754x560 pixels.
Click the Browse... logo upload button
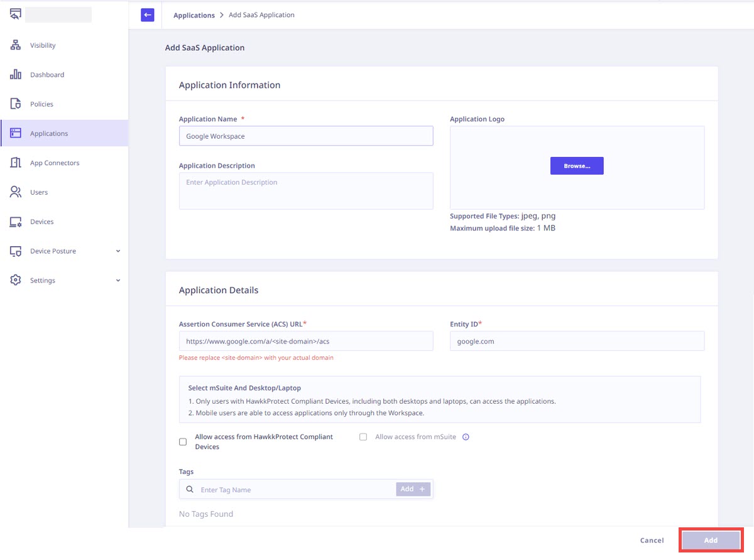[x=577, y=166]
